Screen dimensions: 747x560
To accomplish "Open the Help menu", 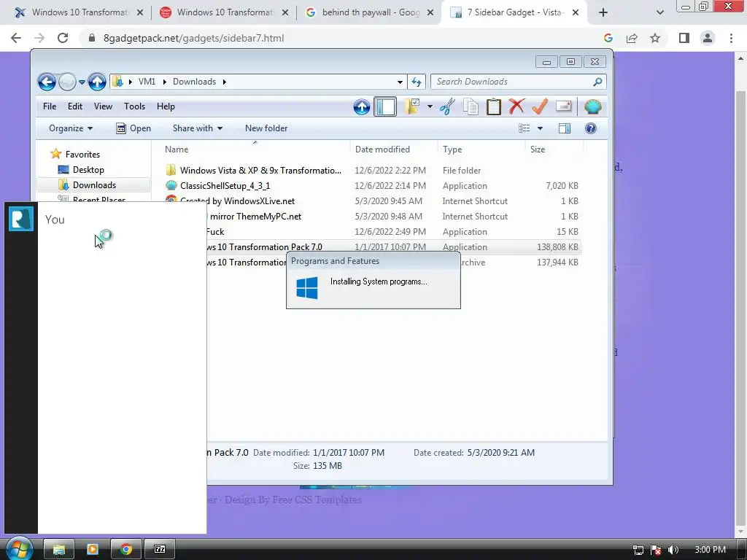I will 166,106.
